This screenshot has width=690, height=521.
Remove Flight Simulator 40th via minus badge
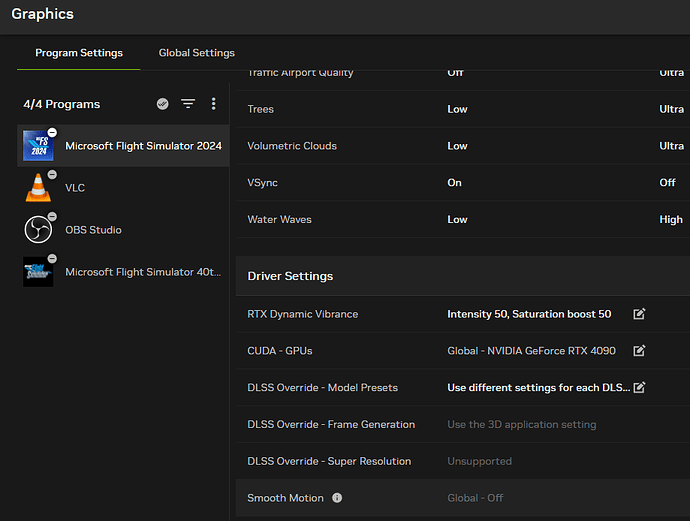click(x=52, y=258)
